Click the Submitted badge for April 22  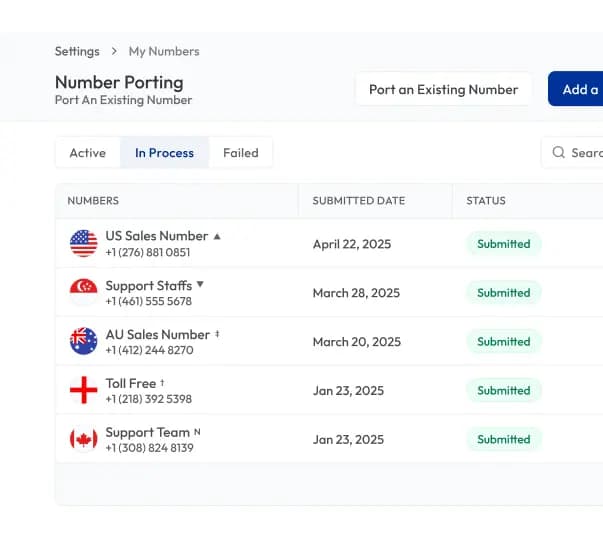503,243
